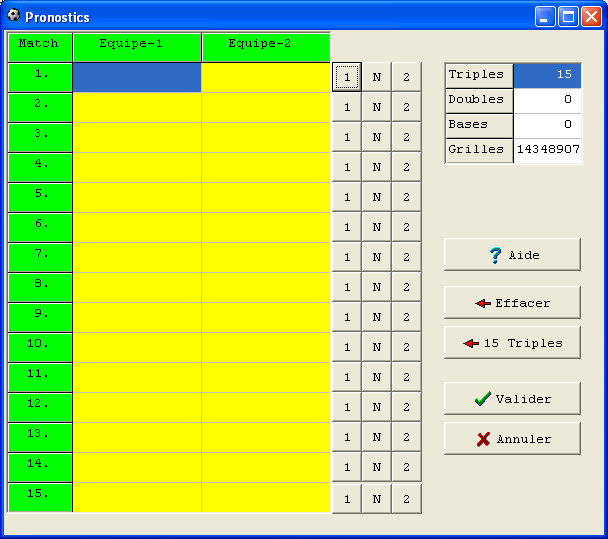Toggle prediction 1 for match 2
Viewport: 608px width, 539px height.
pyautogui.click(x=347, y=107)
